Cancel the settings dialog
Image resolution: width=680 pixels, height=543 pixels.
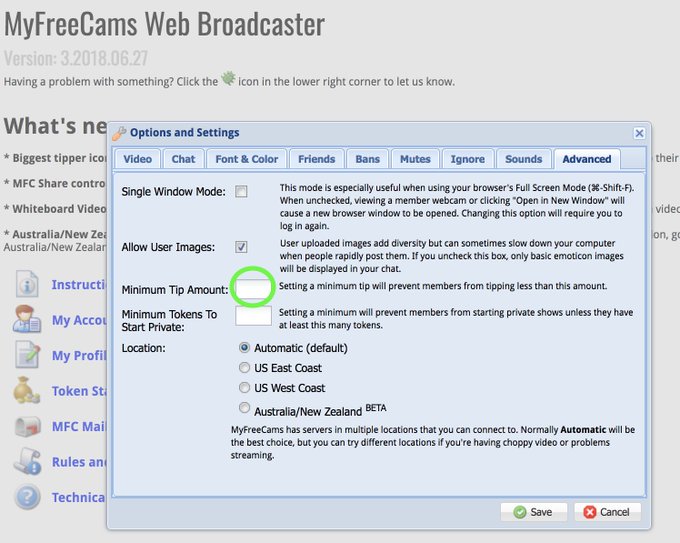click(607, 512)
